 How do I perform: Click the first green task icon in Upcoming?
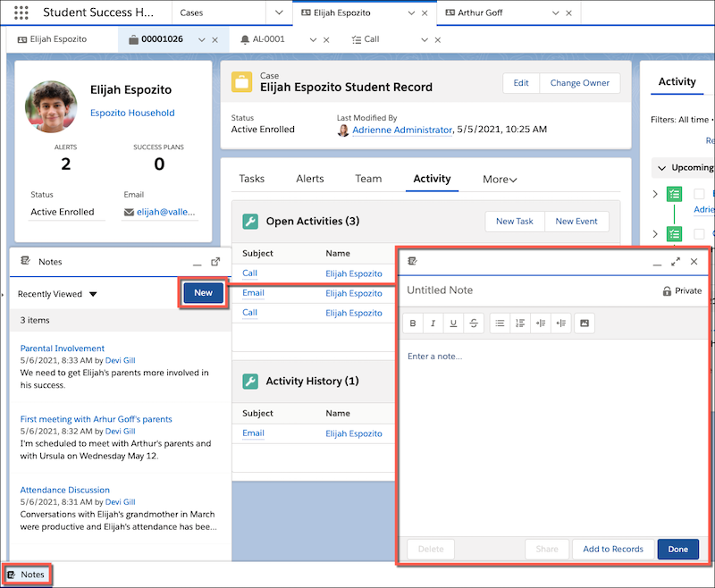coord(675,194)
